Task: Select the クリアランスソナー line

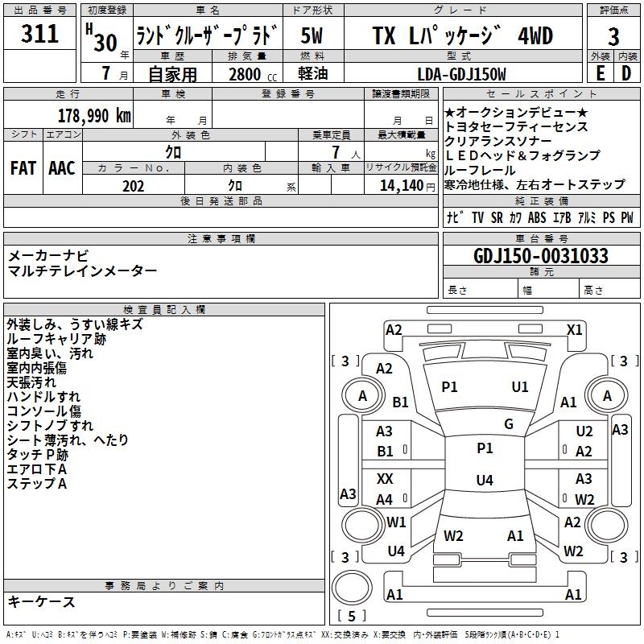Action: [497, 141]
